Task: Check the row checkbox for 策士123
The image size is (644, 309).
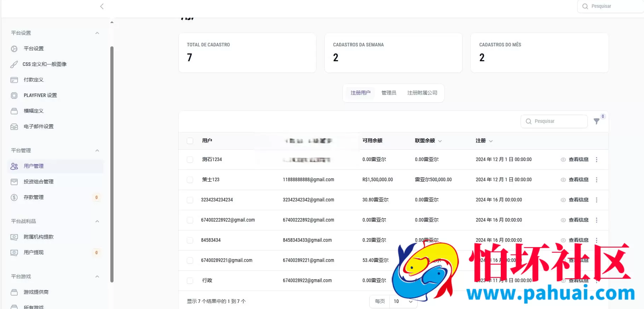Action: coord(190,180)
